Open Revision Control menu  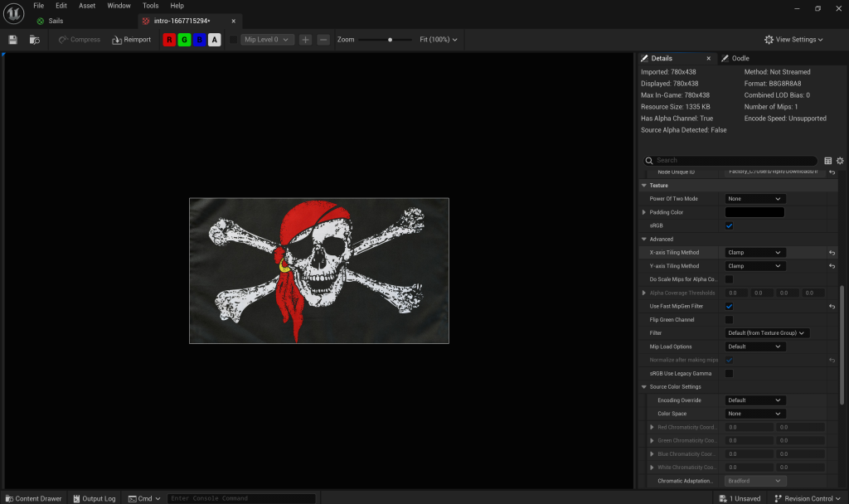[x=808, y=498]
